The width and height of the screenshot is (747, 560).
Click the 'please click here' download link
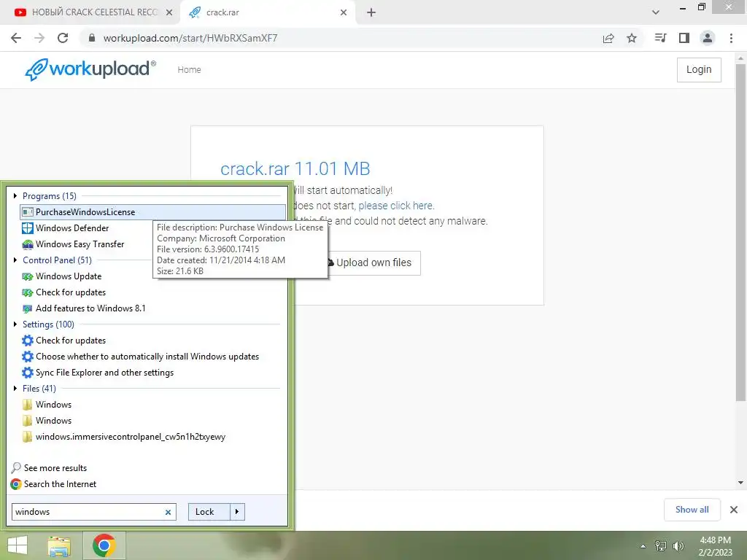pyautogui.click(x=395, y=206)
